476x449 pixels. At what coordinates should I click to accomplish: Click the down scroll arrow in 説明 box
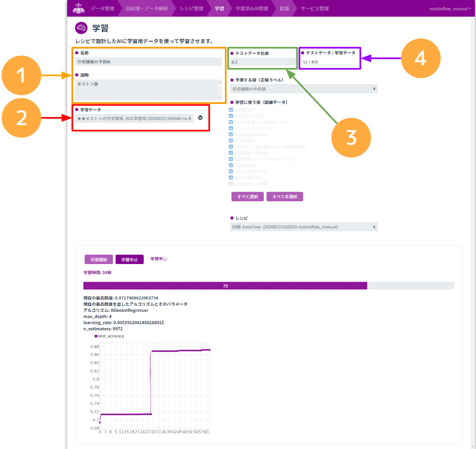[x=220, y=97]
